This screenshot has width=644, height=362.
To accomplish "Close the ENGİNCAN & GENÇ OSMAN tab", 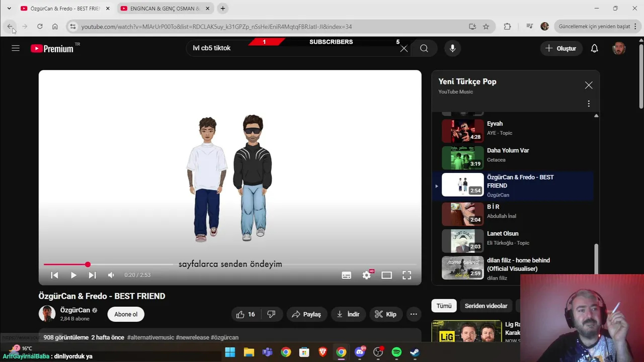I will (207, 9).
